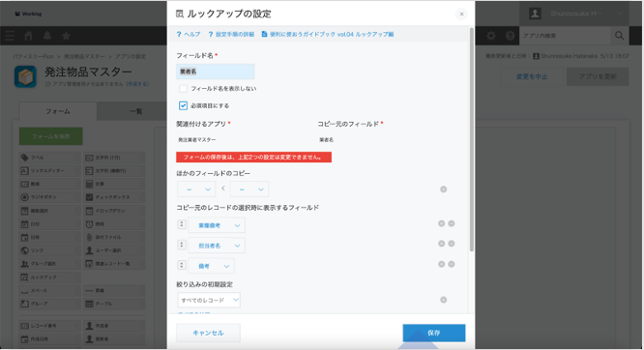Image resolution: width=644 pixels, height=350 pixels.
Task: Add a field after the 担当者名 row
Action: point(442,244)
